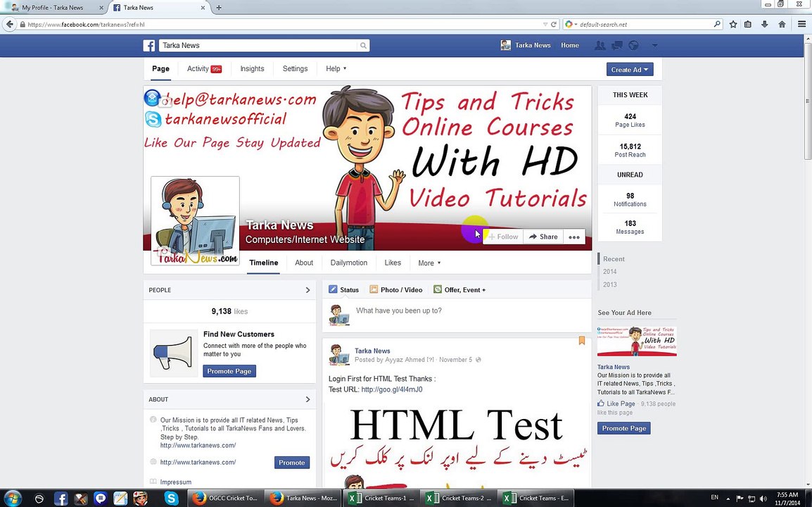The width and height of the screenshot is (812, 507).
Task: Switch to OGCC Cricket Firefox taskbar item
Action: point(224,498)
